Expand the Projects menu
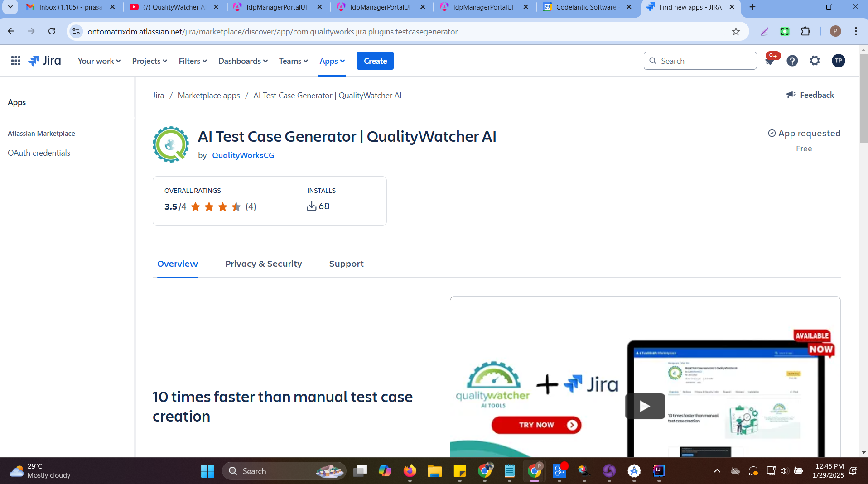The image size is (868, 484). (x=149, y=61)
